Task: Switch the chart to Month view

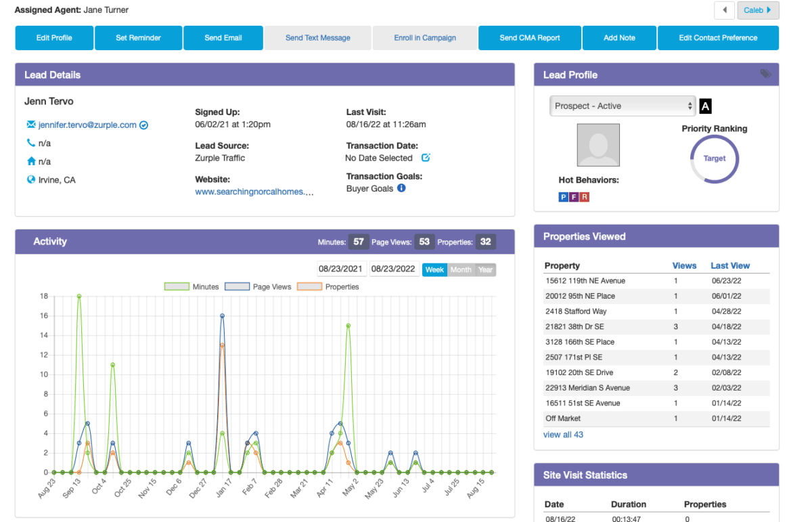Action: tap(461, 269)
